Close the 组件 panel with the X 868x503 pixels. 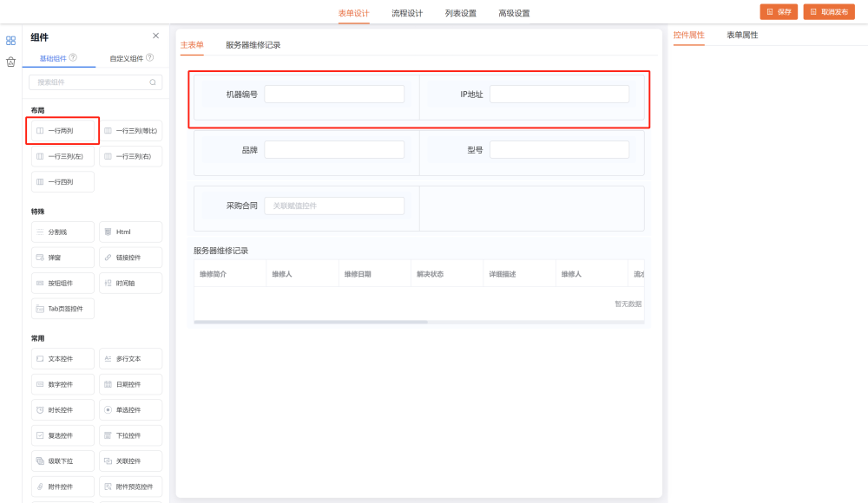pyautogui.click(x=155, y=36)
